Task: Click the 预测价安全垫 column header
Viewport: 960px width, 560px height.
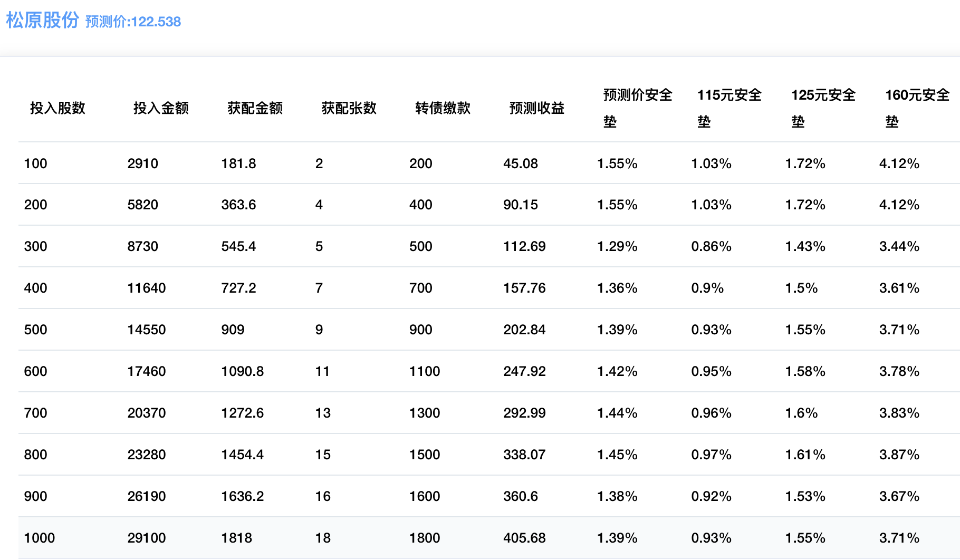Action: click(637, 108)
